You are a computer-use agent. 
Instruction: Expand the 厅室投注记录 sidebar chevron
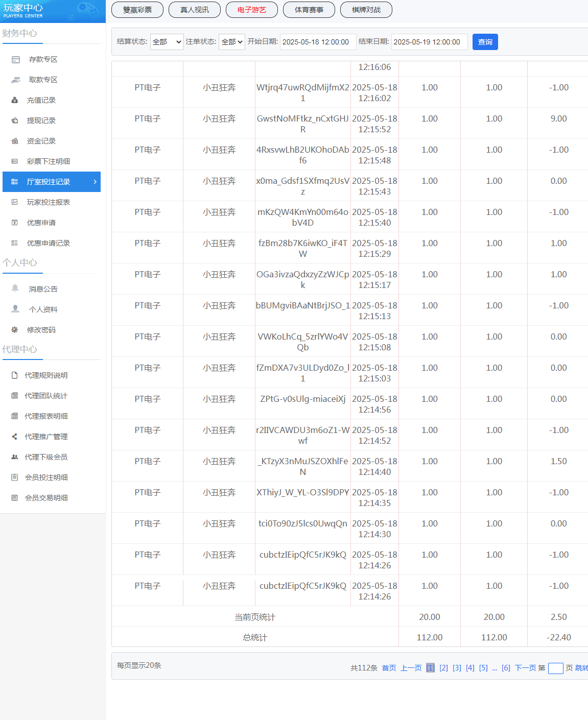95,182
